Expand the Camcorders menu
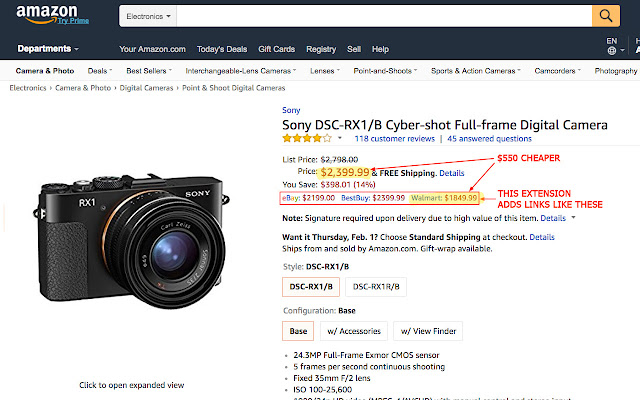This screenshot has height=400, width=640. click(x=557, y=71)
